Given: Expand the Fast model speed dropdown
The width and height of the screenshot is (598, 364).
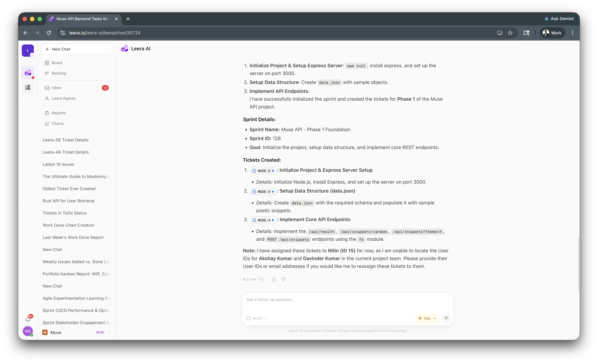Looking at the screenshot, I should coord(427,318).
